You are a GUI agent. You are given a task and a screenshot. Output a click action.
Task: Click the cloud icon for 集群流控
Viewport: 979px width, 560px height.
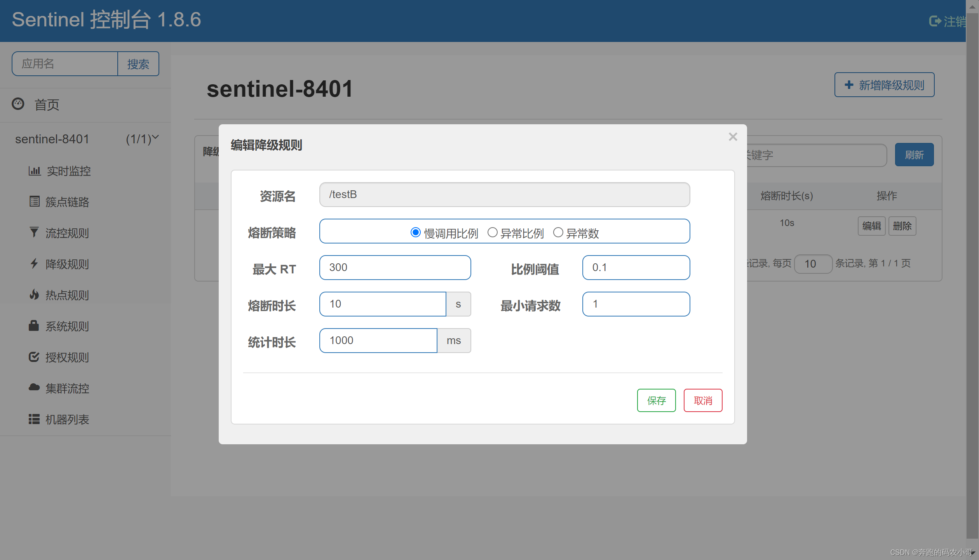coord(34,387)
